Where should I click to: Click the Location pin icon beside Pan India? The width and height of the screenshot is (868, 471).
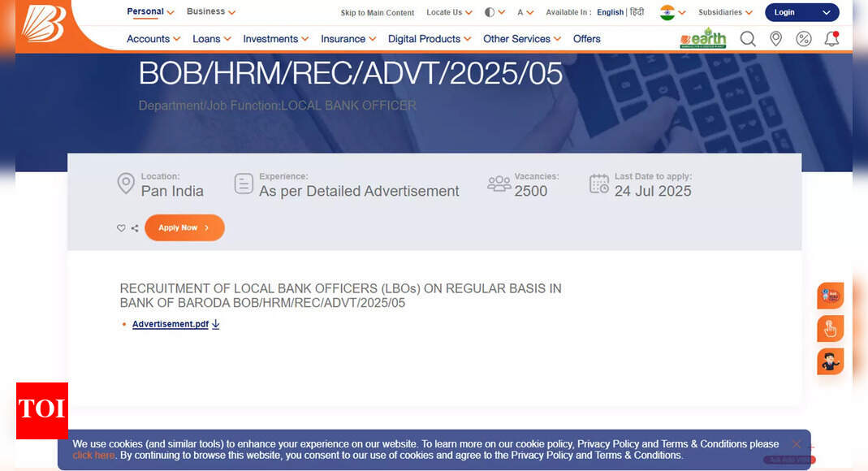126,184
